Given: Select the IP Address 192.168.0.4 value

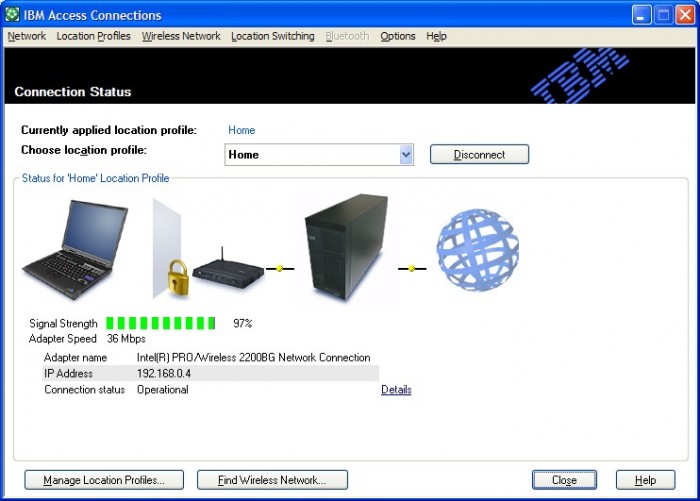Looking at the screenshot, I should [x=164, y=373].
